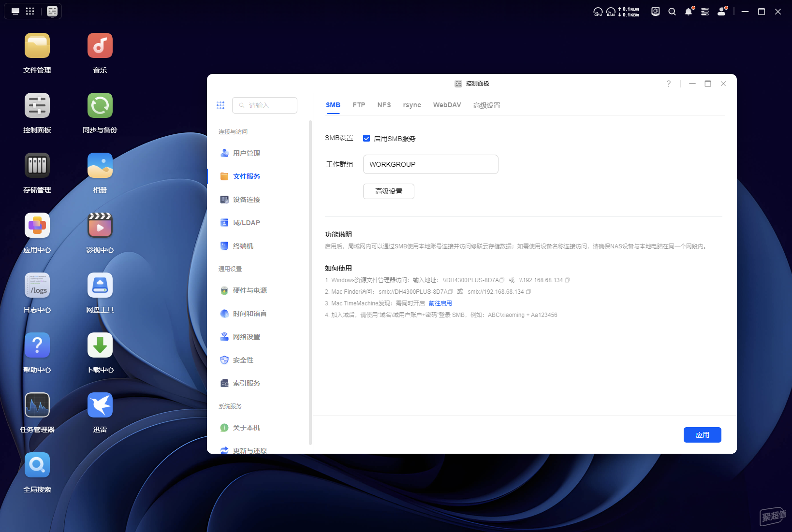This screenshot has width=792, height=532.
Task: Open the 文件管理 desktop app
Action: click(x=37, y=45)
